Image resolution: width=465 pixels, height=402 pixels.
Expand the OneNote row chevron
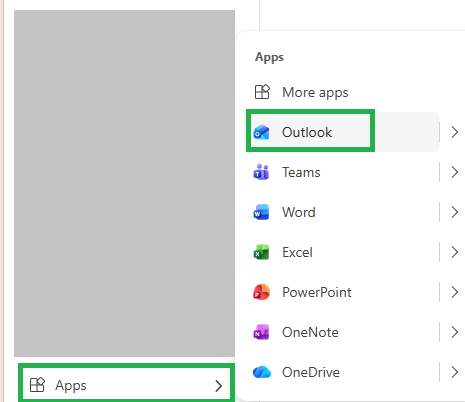pos(454,332)
